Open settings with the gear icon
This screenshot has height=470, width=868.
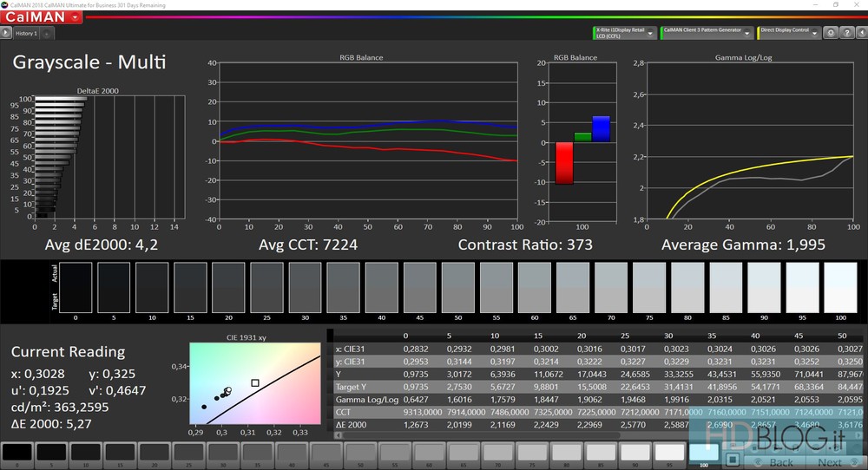[x=831, y=33]
